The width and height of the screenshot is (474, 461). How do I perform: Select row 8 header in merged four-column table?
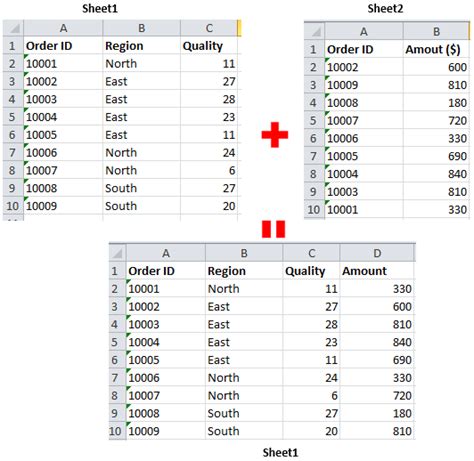[x=117, y=395]
